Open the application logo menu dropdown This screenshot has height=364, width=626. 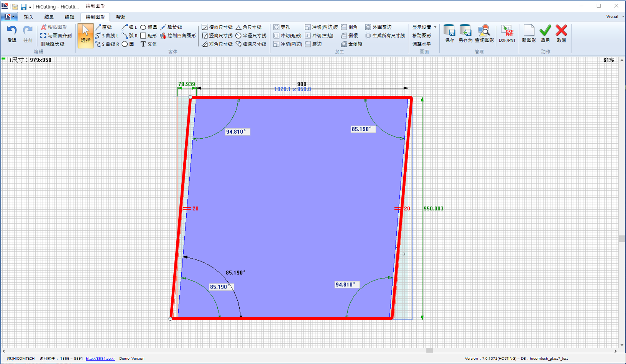click(x=8, y=17)
